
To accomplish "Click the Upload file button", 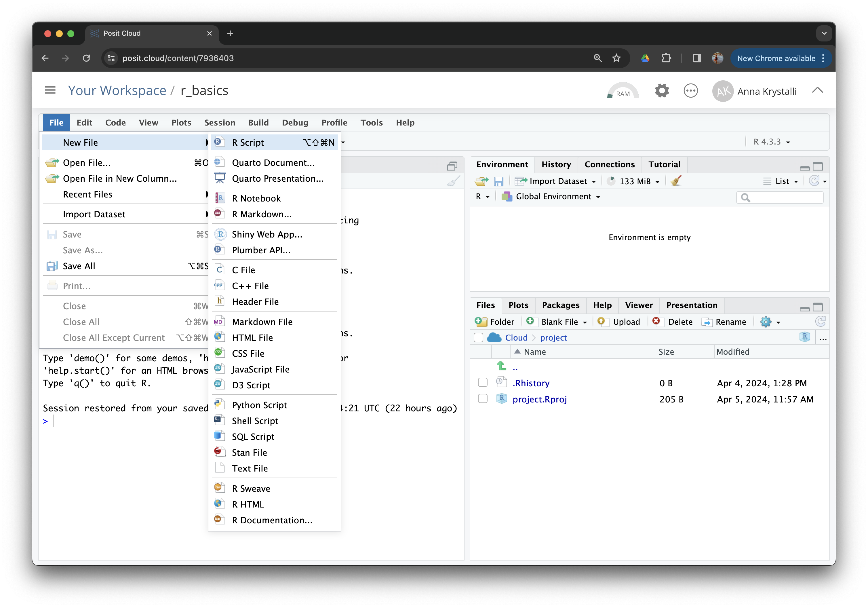I will click(618, 322).
